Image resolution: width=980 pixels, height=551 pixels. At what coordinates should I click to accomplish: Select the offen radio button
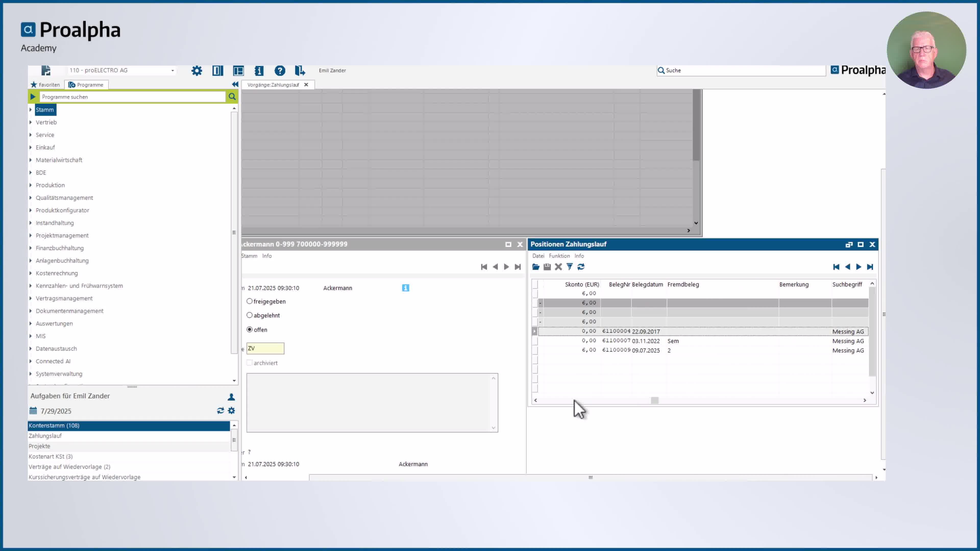(250, 329)
